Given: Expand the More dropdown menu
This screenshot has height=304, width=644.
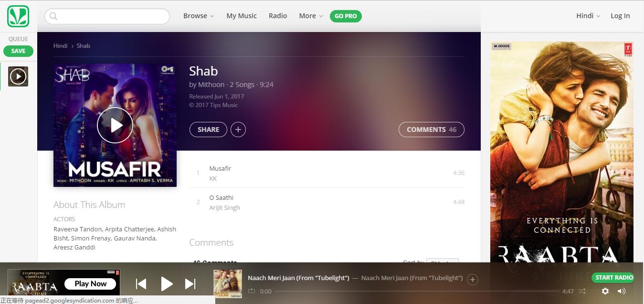Looking at the screenshot, I should 311,16.
